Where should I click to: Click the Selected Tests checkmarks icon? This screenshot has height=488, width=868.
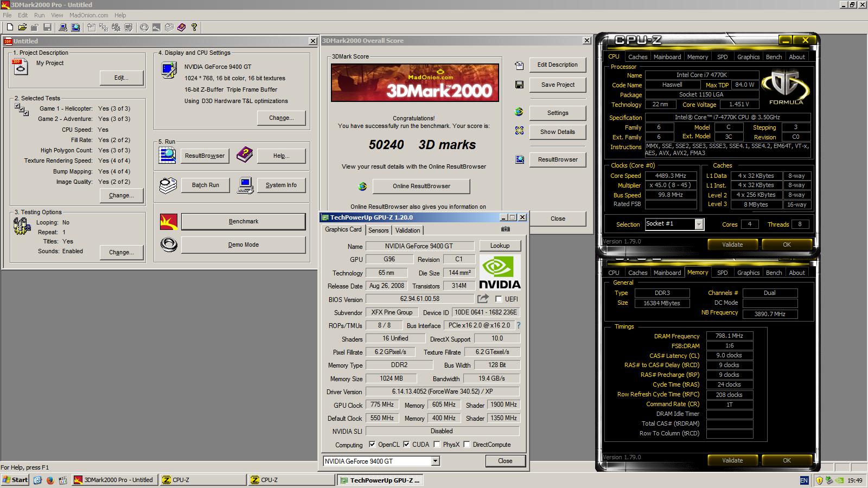tap(22, 110)
